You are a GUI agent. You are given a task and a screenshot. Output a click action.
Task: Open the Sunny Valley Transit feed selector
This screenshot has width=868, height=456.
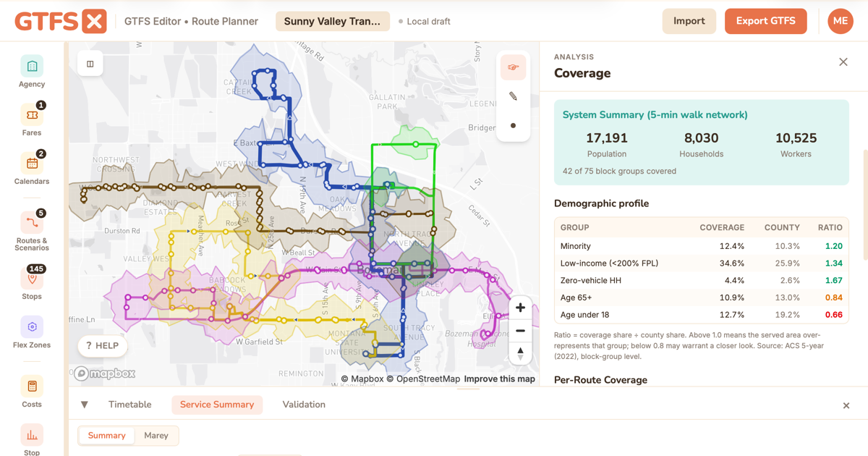332,21
